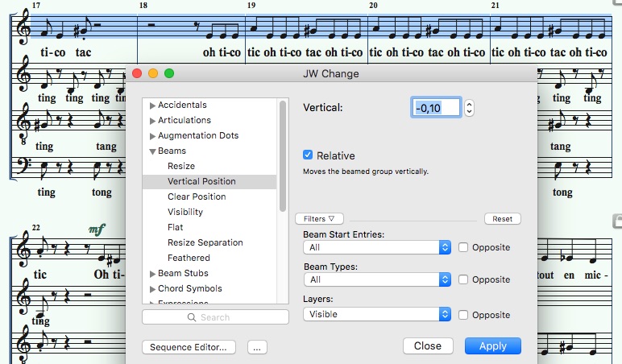
Task: Expand the Chord Symbols category
Action: pyautogui.click(x=152, y=289)
